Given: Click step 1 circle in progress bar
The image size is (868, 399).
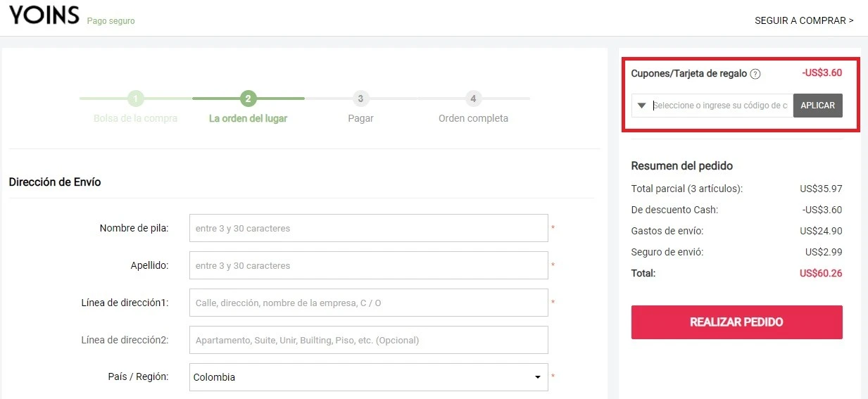Looking at the screenshot, I should 136,99.
